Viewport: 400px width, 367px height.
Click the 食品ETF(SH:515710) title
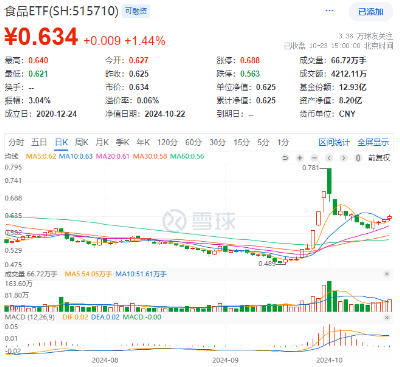click(61, 11)
